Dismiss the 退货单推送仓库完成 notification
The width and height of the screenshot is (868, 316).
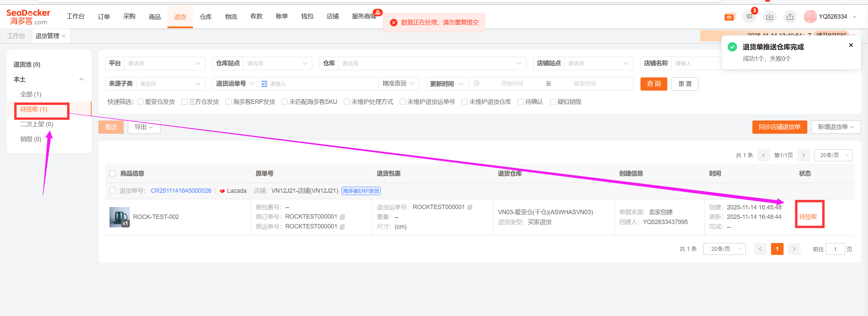[851, 45]
